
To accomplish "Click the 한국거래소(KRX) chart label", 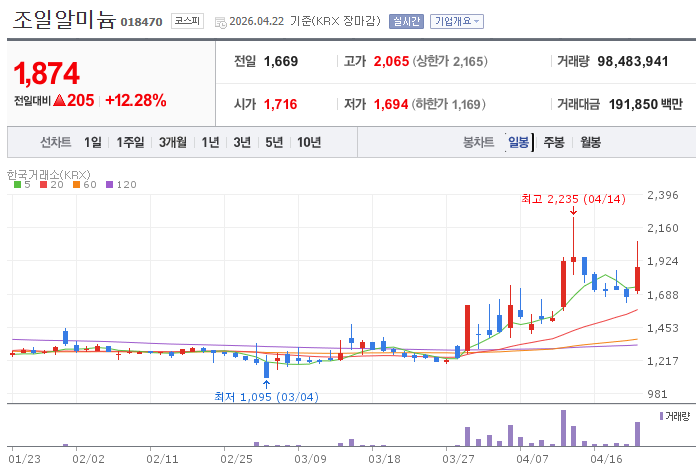I will point(49,174).
